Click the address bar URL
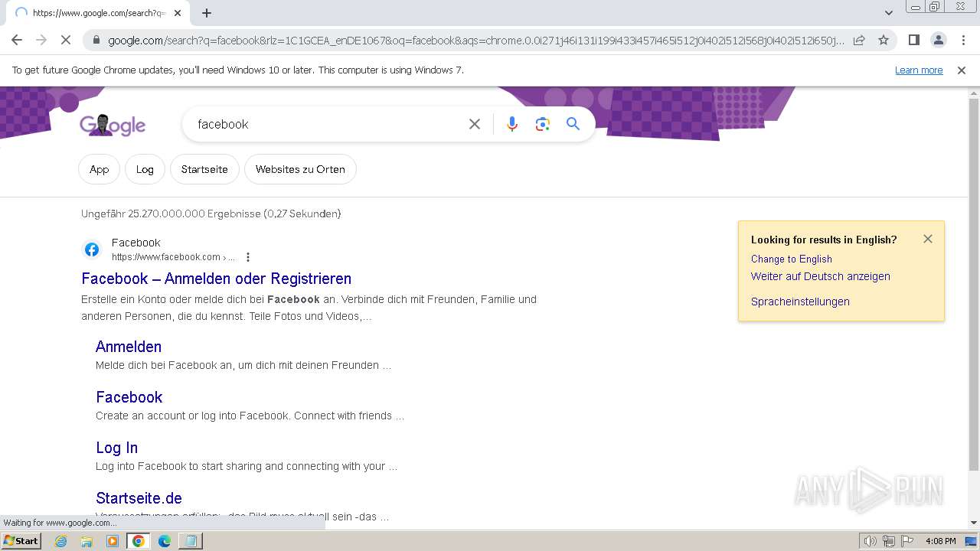 click(476, 40)
